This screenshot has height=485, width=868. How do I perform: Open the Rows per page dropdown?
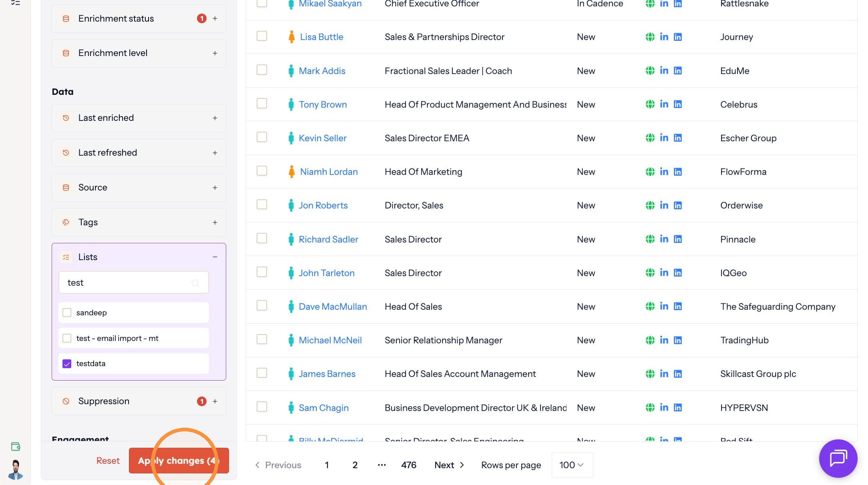572,465
